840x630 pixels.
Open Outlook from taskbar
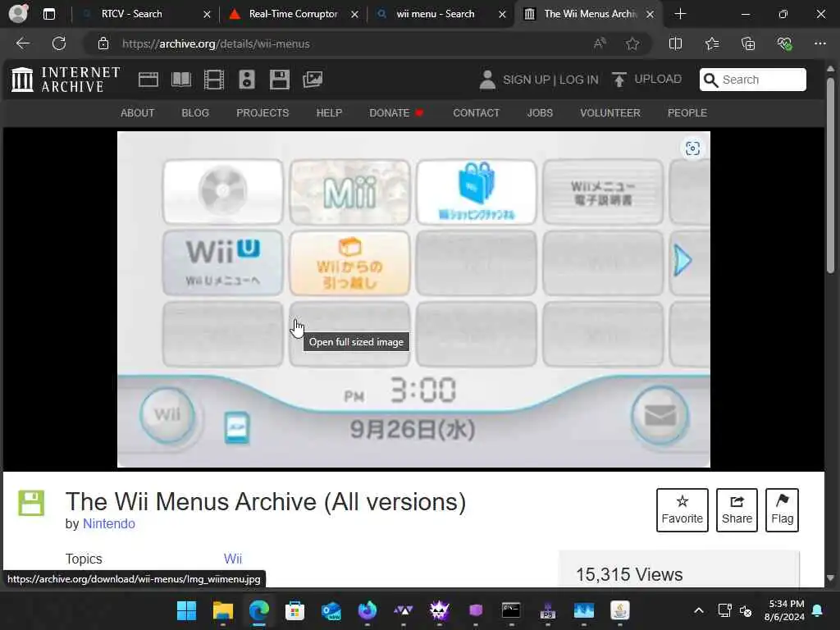[x=331, y=610]
